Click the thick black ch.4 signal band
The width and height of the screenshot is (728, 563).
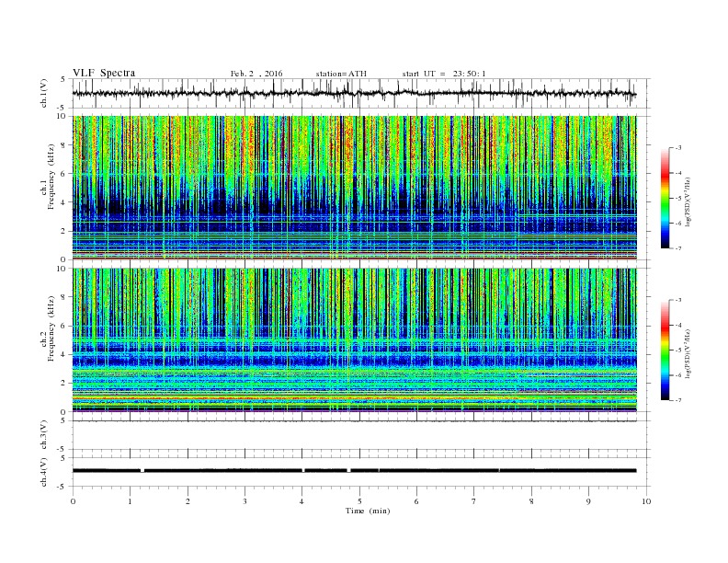[354, 471]
